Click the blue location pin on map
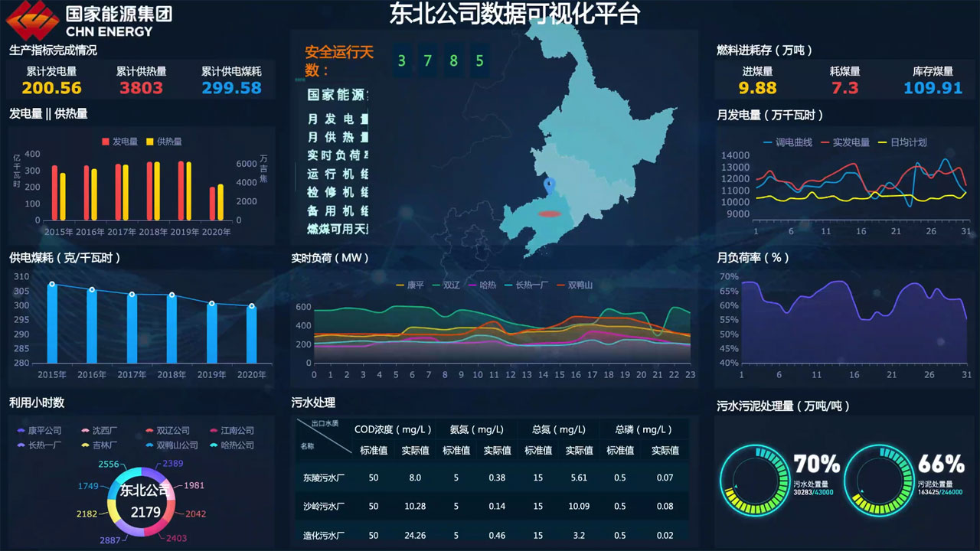Screen dimensions: 980x551 549,185
